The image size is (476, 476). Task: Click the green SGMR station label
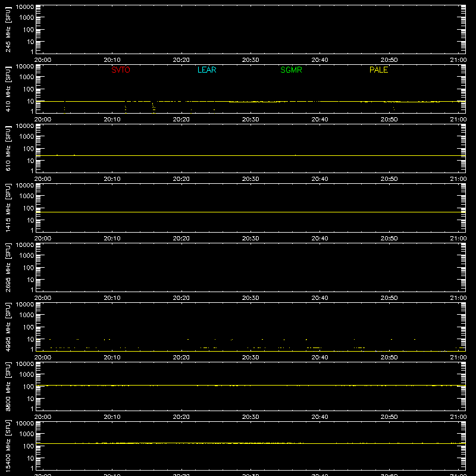[291, 70]
